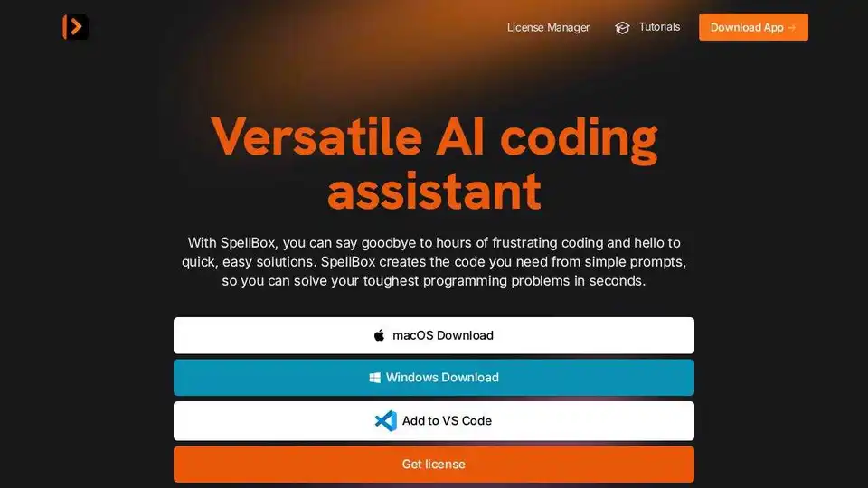This screenshot has width=868, height=488.
Task: Click the macOS Download button
Action: [433, 335]
